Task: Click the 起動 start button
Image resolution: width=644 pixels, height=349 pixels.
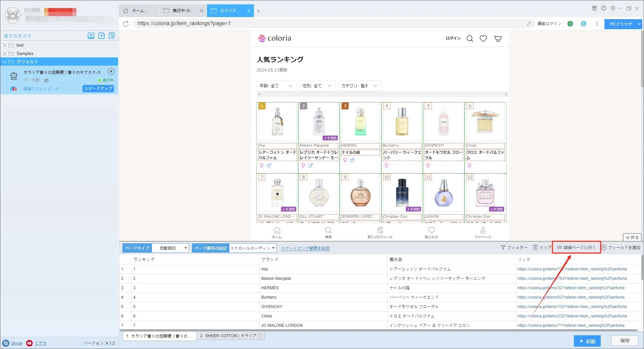Action: click(x=587, y=341)
